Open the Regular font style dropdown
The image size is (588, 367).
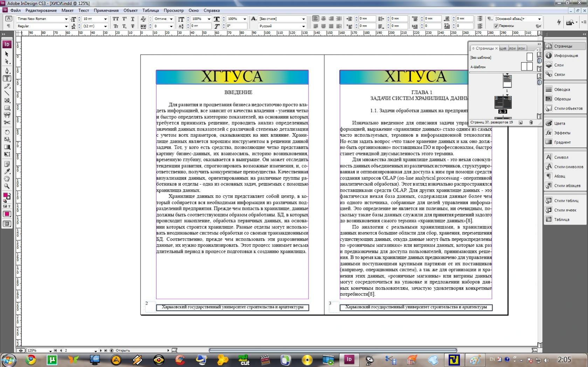click(66, 26)
